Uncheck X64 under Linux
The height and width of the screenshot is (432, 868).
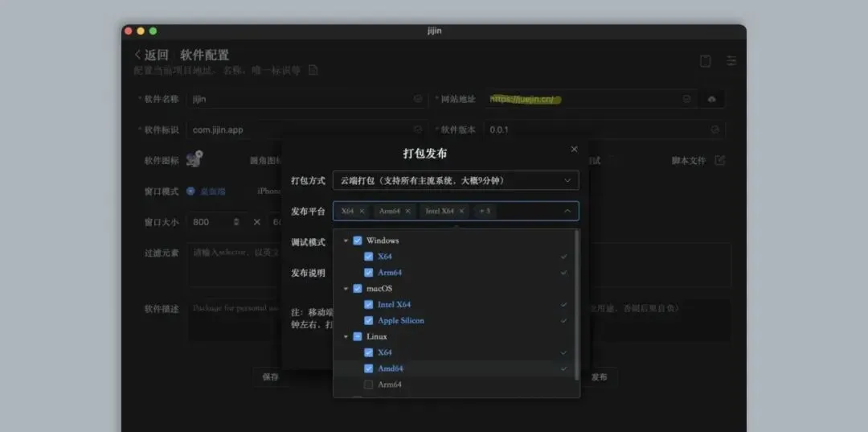click(x=369, y=352)
